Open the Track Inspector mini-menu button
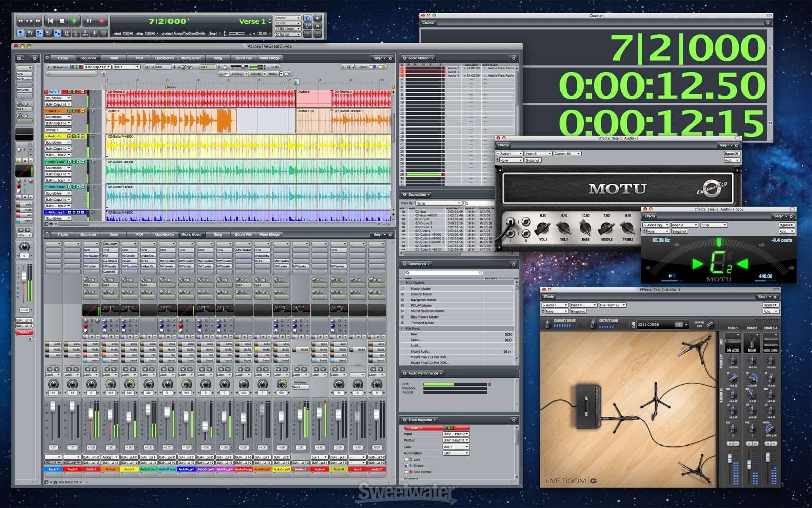Screen dimensions: 812x508 [514, 420]
